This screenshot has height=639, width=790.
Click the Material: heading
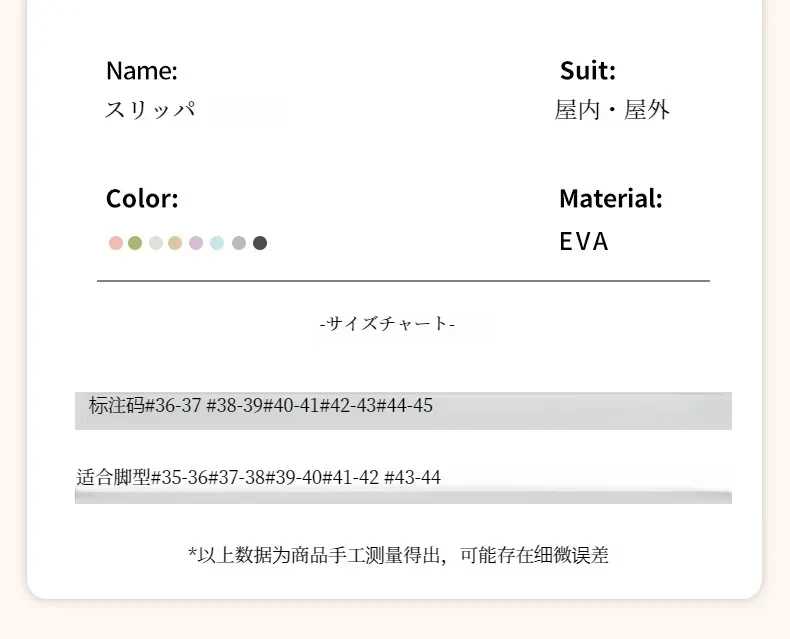tap(611, 198)
